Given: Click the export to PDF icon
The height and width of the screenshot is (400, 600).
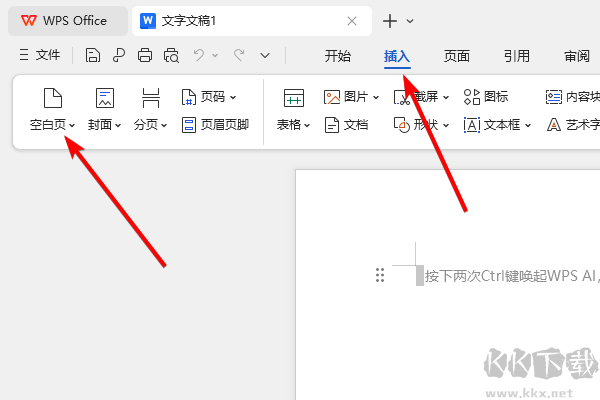Looking at the screenshot, I should click(119, 55).
